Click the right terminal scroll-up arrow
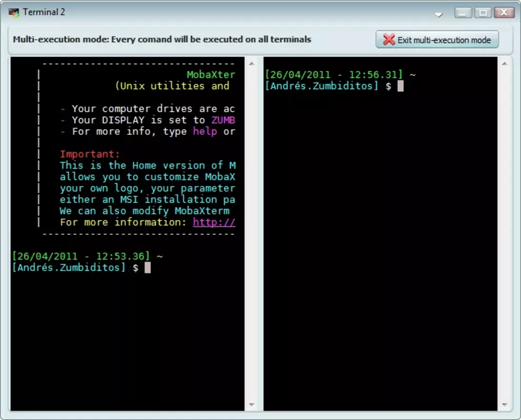Screen dimensions: 521x420 505,64
